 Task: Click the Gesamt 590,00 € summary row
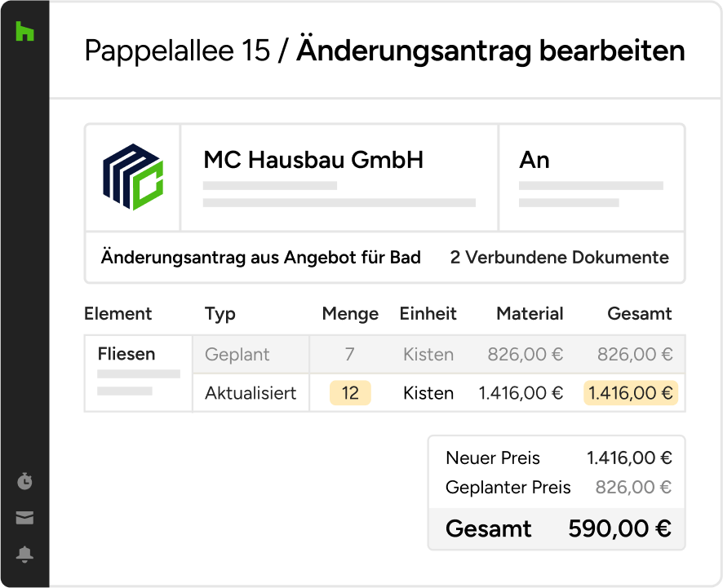pyautogui.click(x=557, y=528)
